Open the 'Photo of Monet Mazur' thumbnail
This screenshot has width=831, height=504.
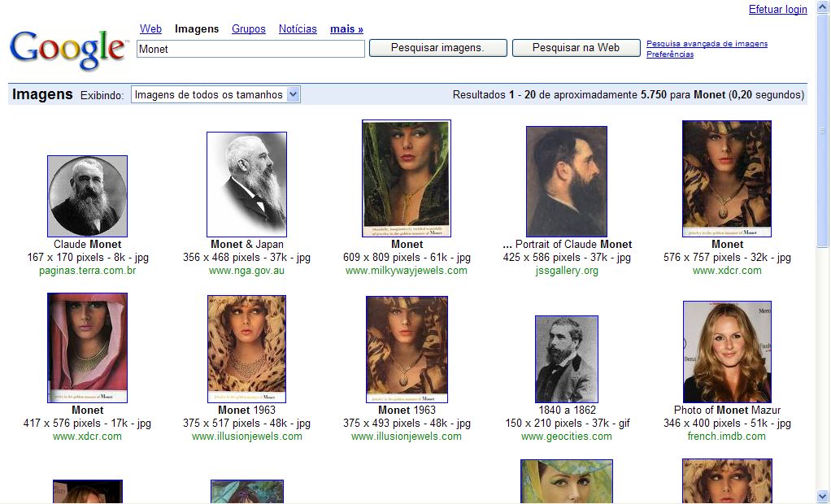point(727,352)
